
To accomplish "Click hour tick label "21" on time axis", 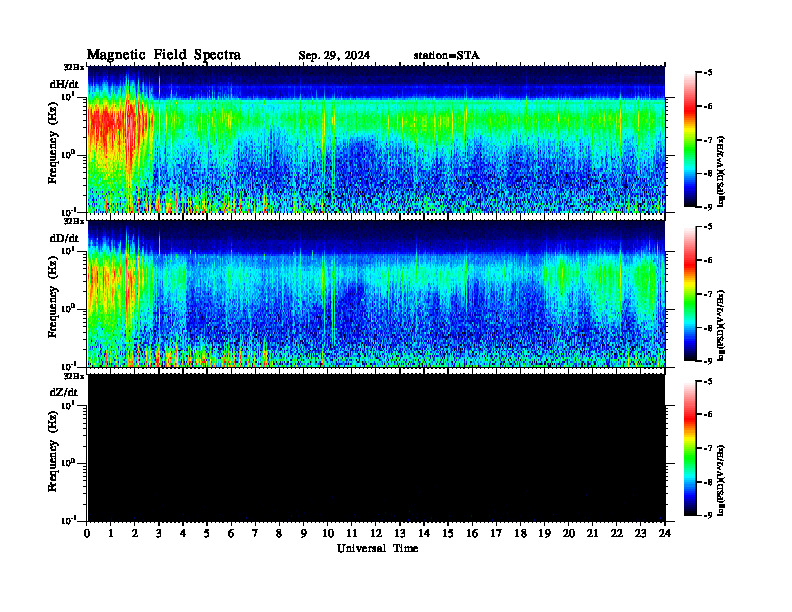I will click(592, 534).
